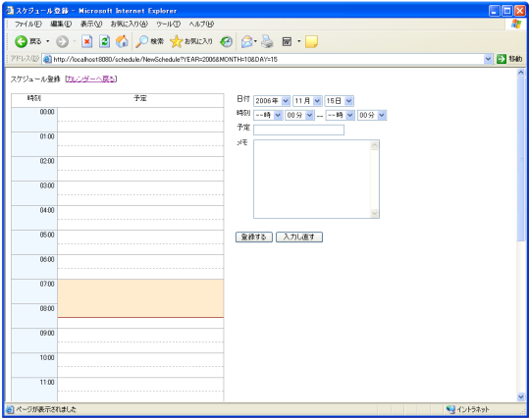Click the yellow note toolbar icon

311,41
